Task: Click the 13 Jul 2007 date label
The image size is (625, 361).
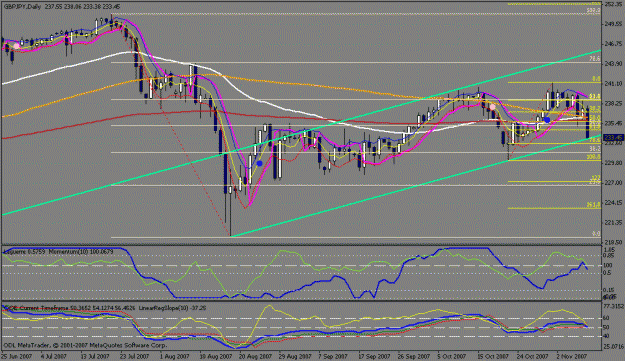Action: tap(95, 356)
